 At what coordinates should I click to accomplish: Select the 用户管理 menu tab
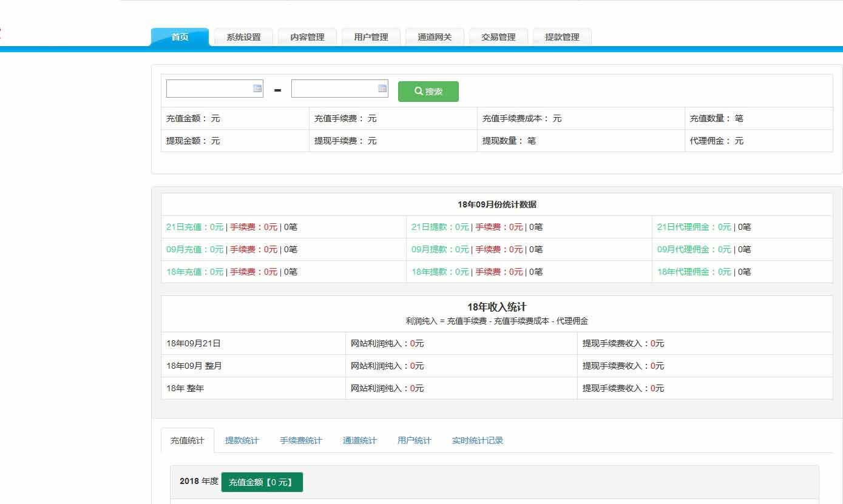point(371,37)
